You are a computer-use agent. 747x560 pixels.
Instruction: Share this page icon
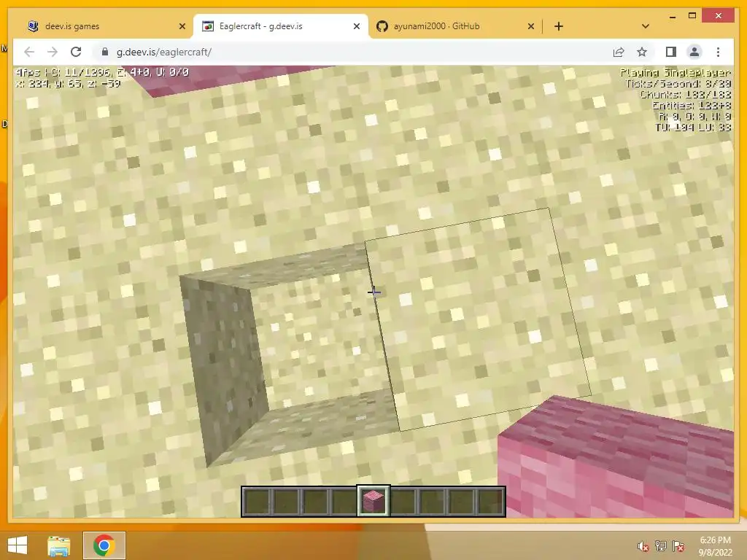(x=619, y=52)
